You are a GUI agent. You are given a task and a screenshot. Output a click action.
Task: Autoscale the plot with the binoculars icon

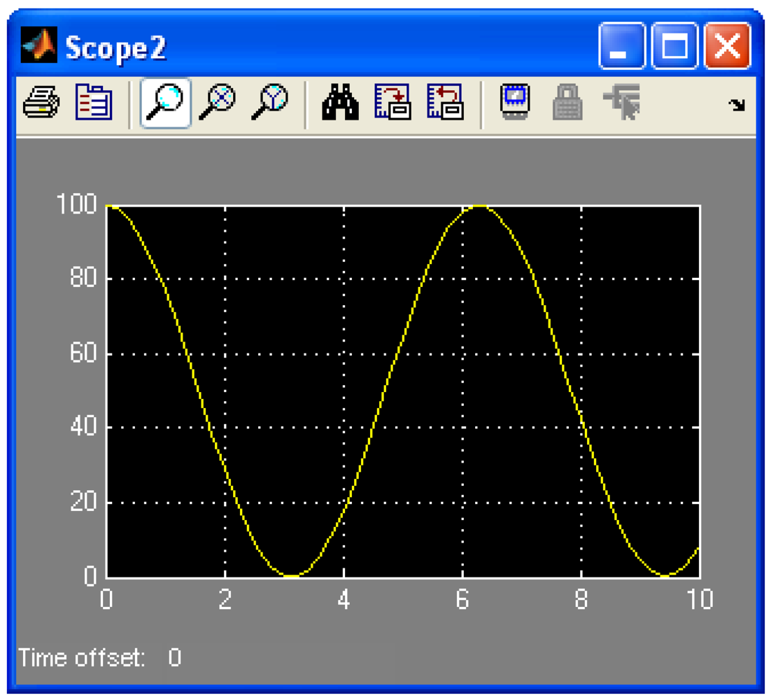[x=340, y=104]
